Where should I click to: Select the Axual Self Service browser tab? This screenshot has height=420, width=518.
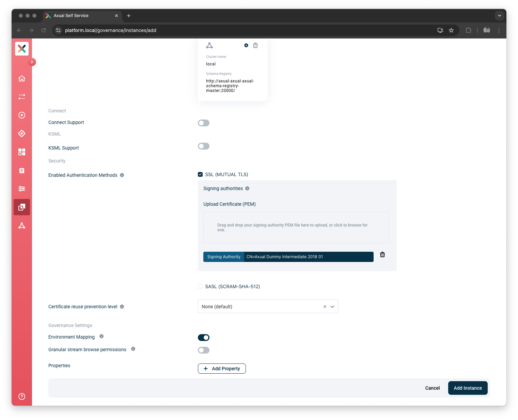click(x=82, y=16)
